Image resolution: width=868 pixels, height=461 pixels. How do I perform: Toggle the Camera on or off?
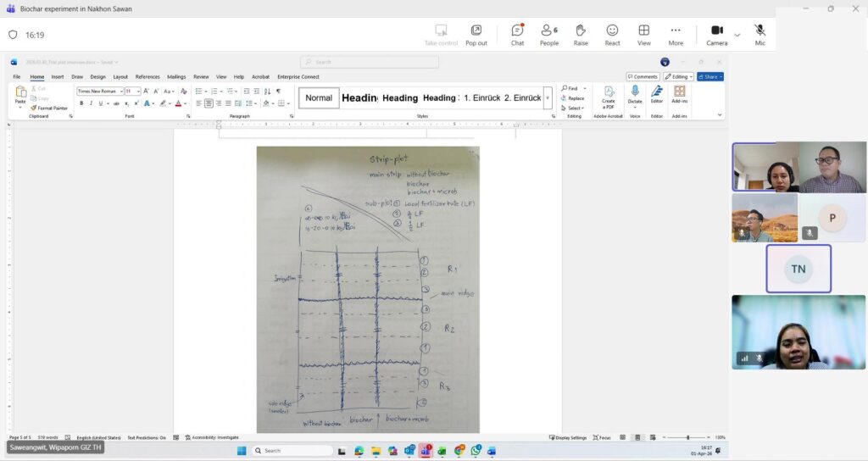pyautogui.click(x=717, y=34)
